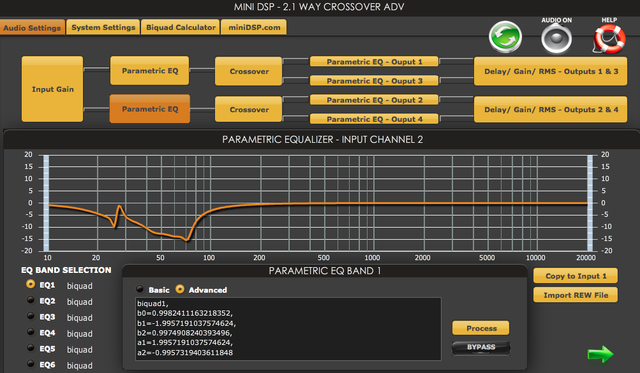
Task: Click the green synchronize refresh icon
Action: (505, 37)
